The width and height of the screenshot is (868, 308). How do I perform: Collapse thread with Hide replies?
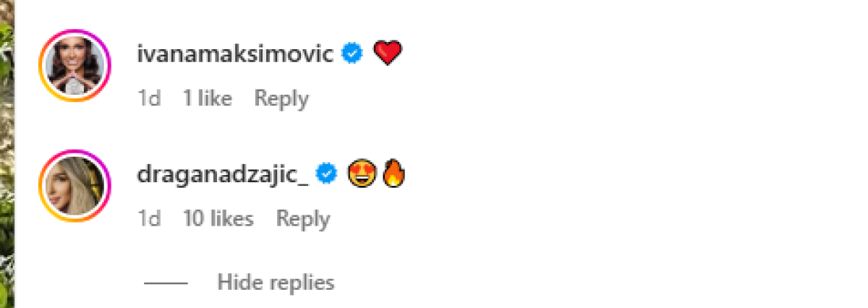click(276, 283)
